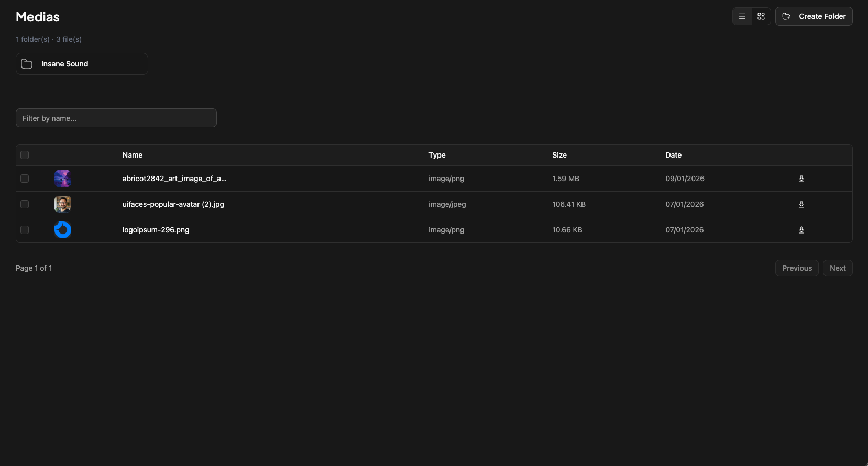Click the 1 folder(s) · 3 file(s) summary
Screen dimensions: 868x466
click(49, 39)
